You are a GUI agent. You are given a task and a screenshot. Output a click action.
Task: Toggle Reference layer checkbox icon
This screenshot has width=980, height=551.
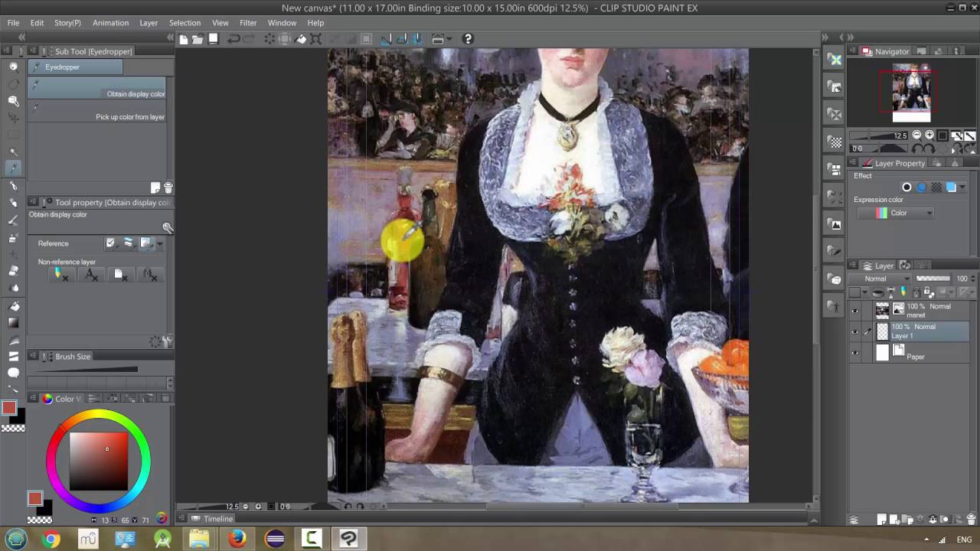pos(111,243)
